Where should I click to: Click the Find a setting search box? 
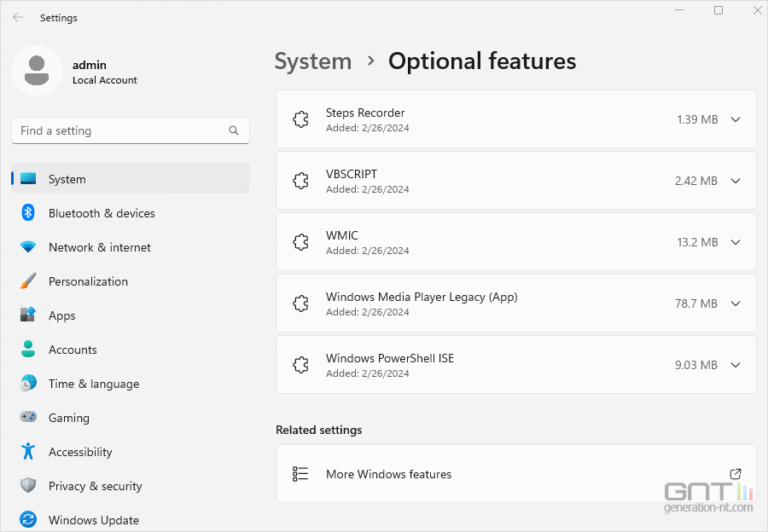pyautogui.click(x=119, y=131)
